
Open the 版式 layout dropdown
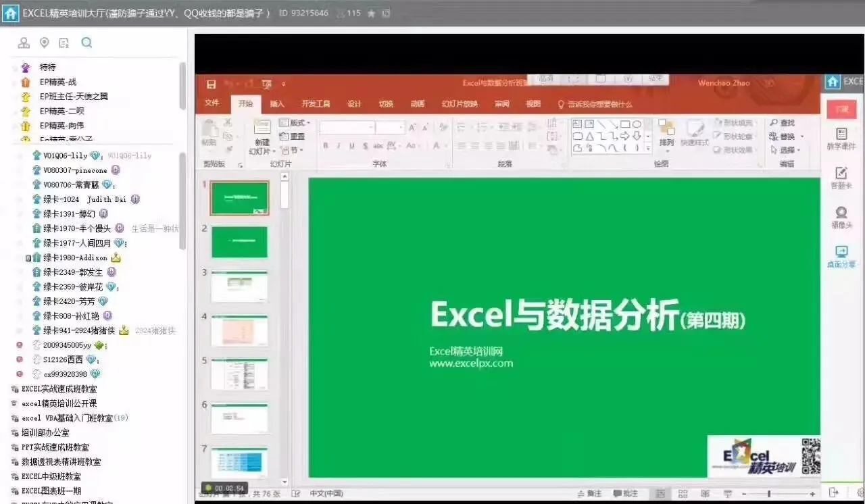point(295,123)
